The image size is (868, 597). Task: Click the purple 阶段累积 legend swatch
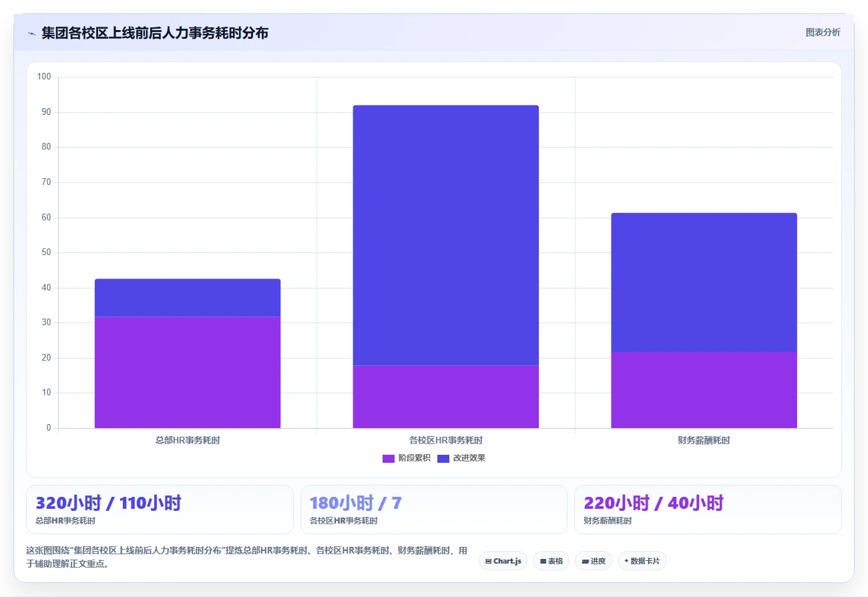(389, 458)
